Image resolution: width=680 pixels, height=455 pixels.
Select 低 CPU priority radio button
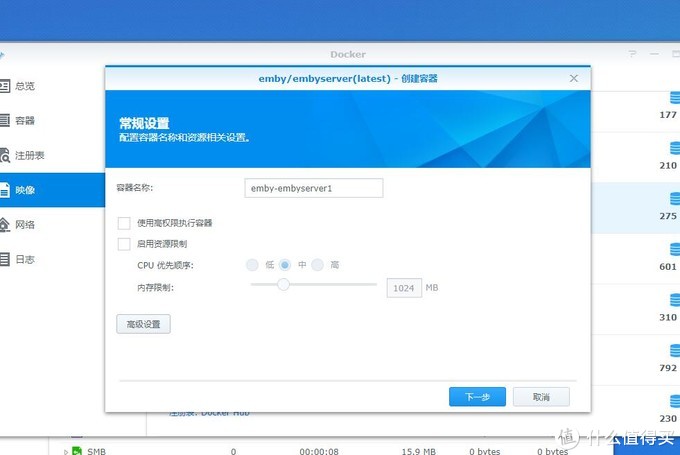[x=252, y=265]
